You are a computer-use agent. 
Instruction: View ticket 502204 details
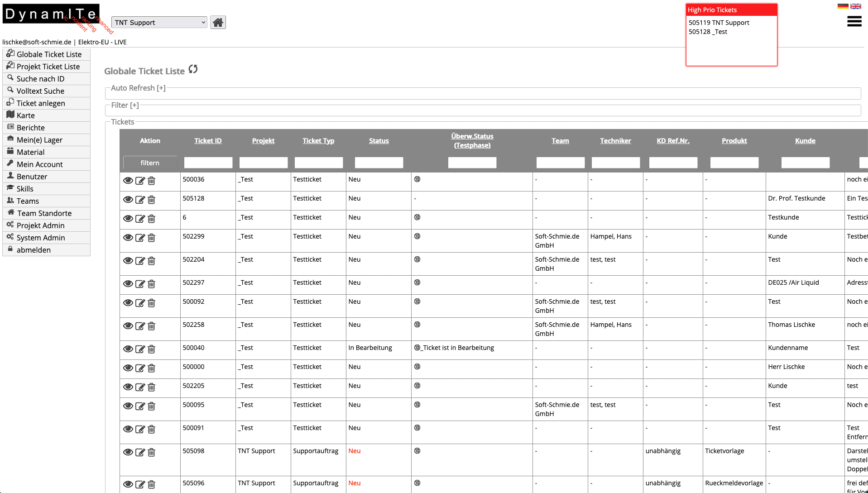128,261
